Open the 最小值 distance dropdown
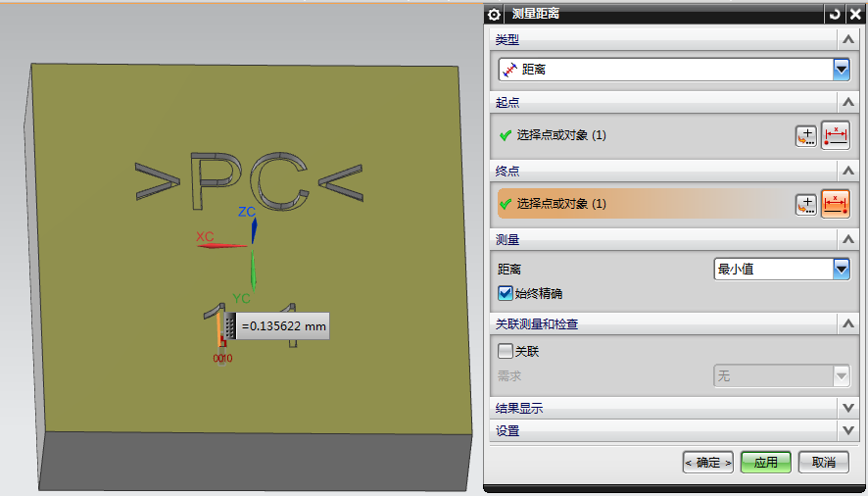 click(841, 269)
